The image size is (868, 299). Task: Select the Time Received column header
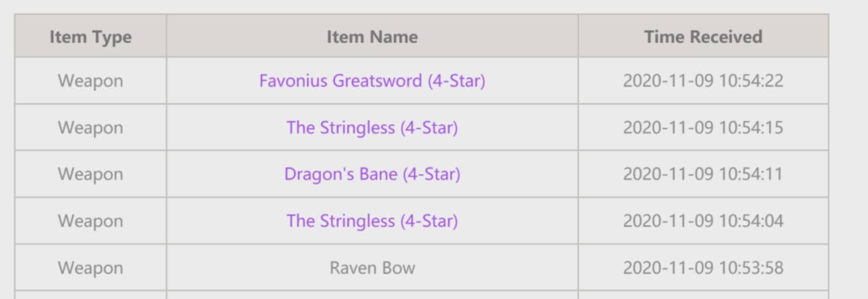point(703,37)
